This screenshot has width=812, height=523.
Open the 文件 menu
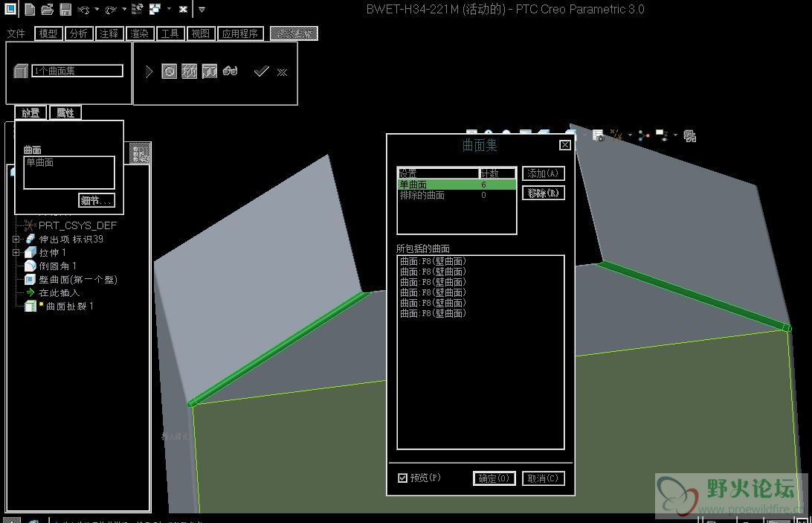[16, 33]
